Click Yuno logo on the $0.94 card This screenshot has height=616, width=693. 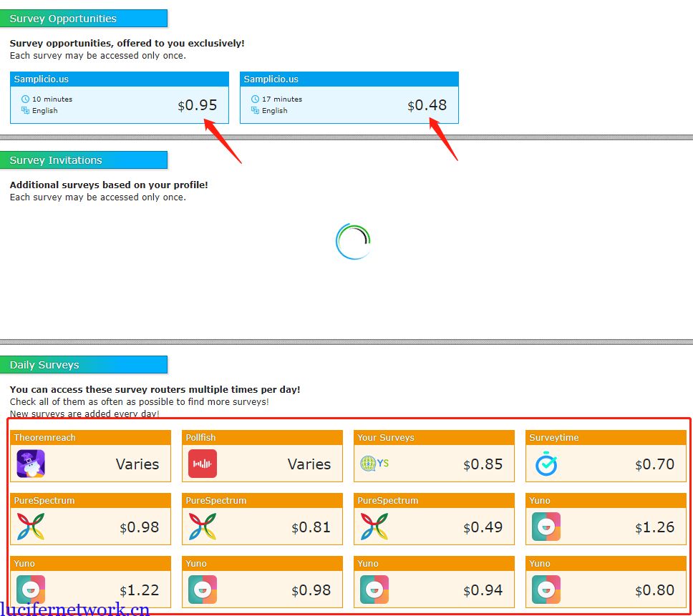(374, 590)
